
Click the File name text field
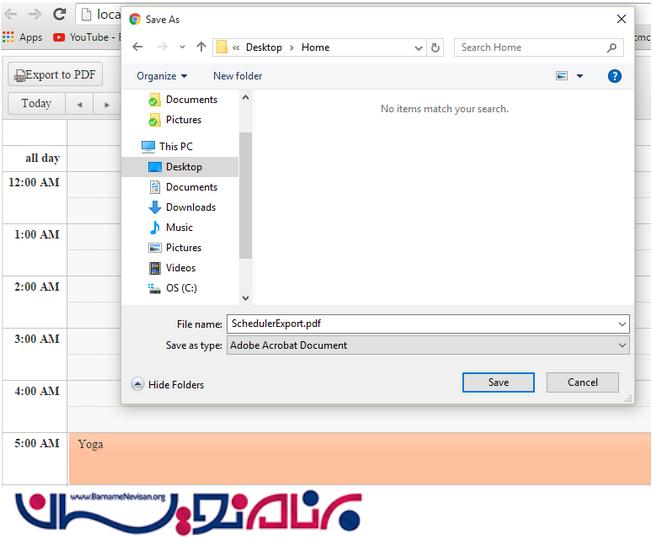coord(420,324)
